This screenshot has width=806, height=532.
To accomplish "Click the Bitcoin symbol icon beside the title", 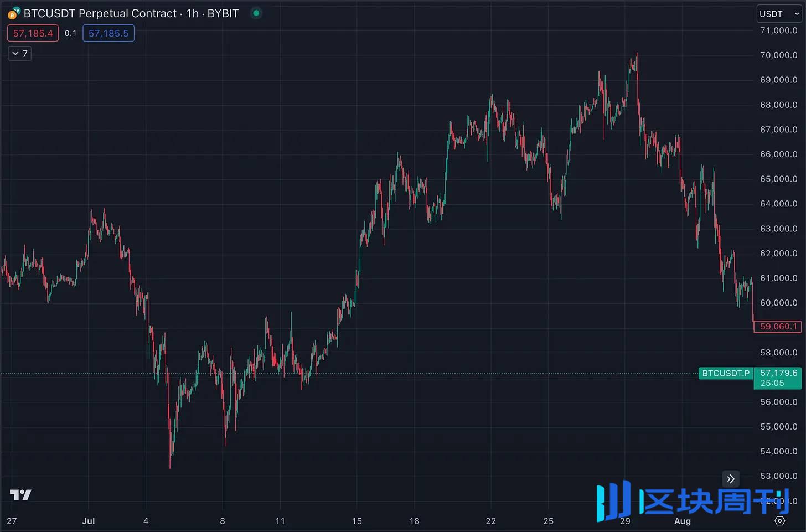I will tap(13, 13).
